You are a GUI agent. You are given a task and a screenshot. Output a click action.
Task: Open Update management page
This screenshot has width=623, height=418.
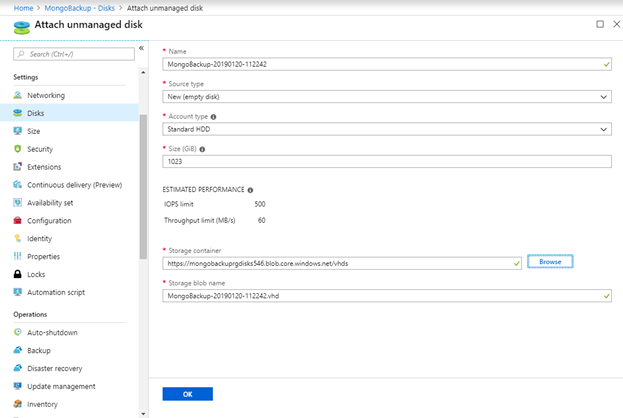pyautogui.click(x=61, y=386)
